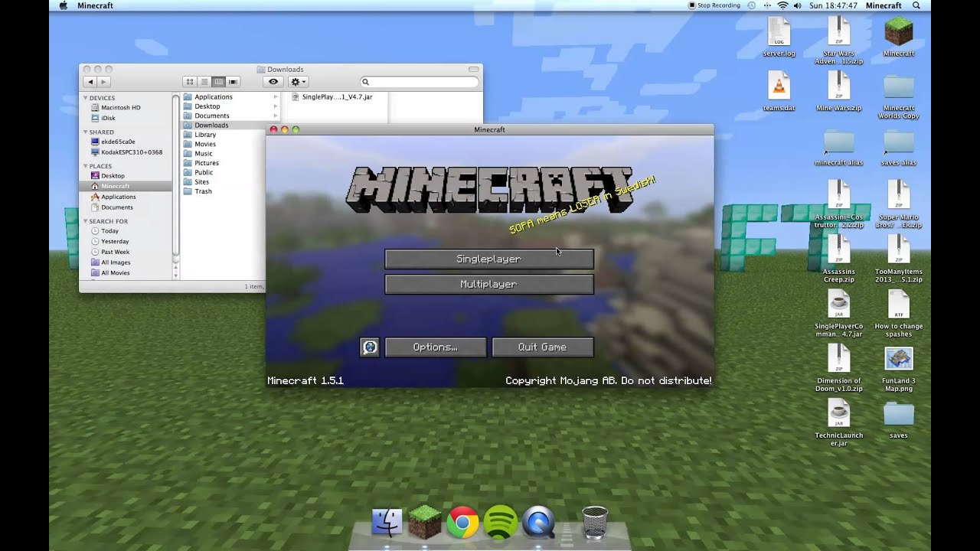Select the Library folder in Finder column
The height and width of the screenshot is (551, 980).
click(x=200, y=135)
